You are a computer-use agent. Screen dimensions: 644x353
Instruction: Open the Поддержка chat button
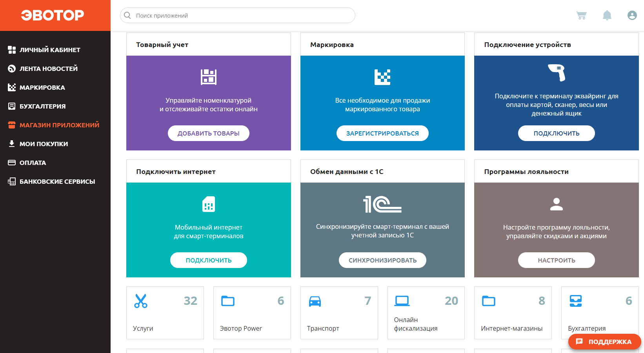point(604,342)
